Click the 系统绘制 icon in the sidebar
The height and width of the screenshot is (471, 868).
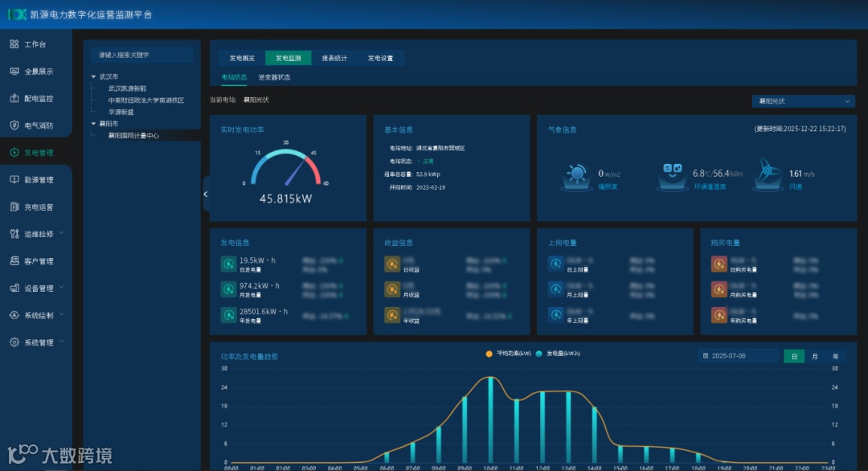14,315
